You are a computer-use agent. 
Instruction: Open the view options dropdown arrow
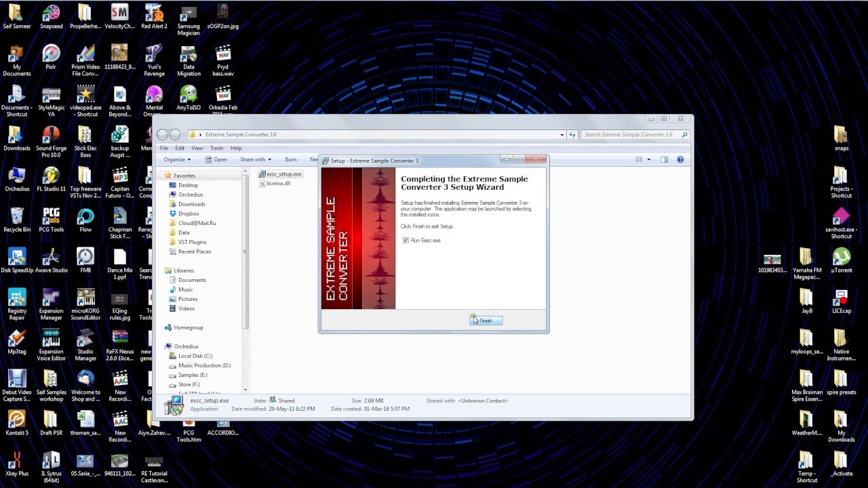point(649,159)
